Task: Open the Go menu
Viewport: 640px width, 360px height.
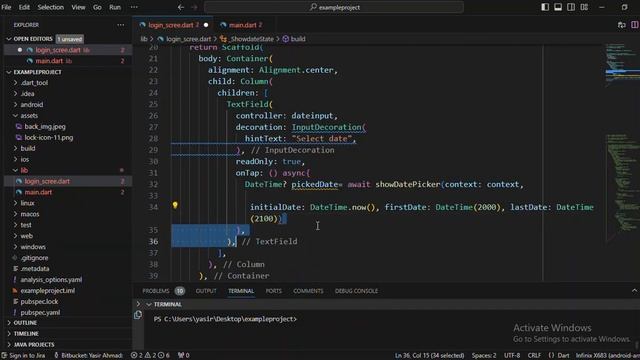Action: (x=97, y=7)
